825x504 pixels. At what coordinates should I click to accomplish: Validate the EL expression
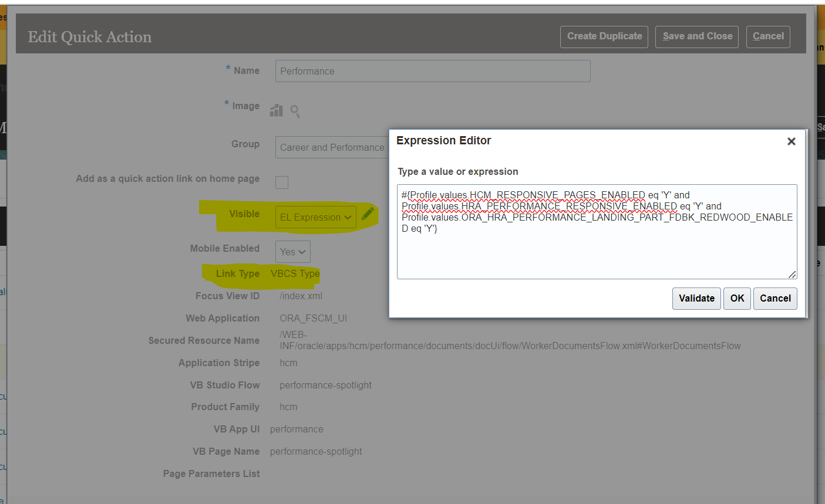(696, 298)
